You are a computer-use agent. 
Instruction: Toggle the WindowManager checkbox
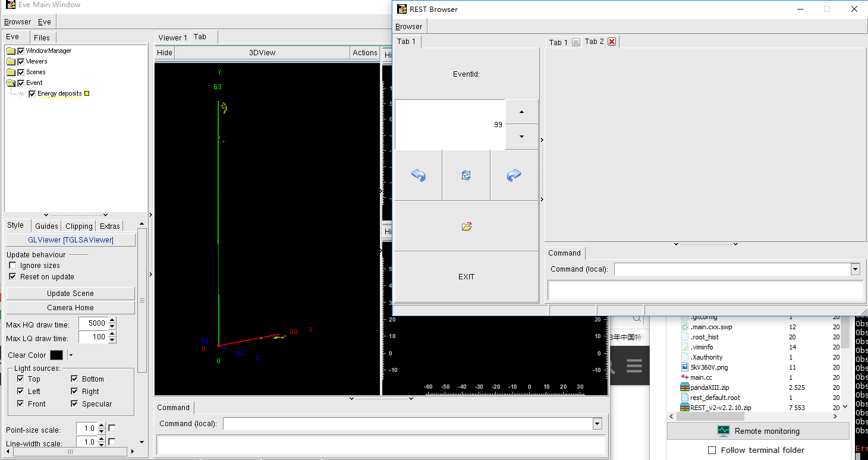21,51
